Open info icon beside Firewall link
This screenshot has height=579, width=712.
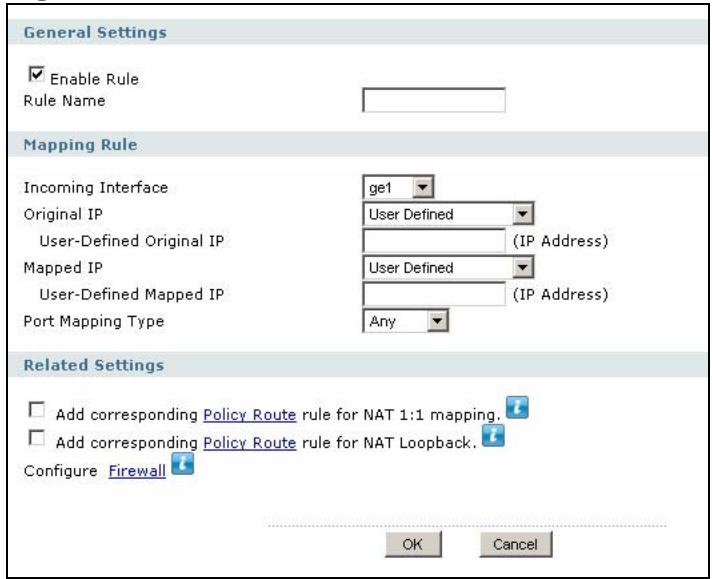click(x=183, y=463)
